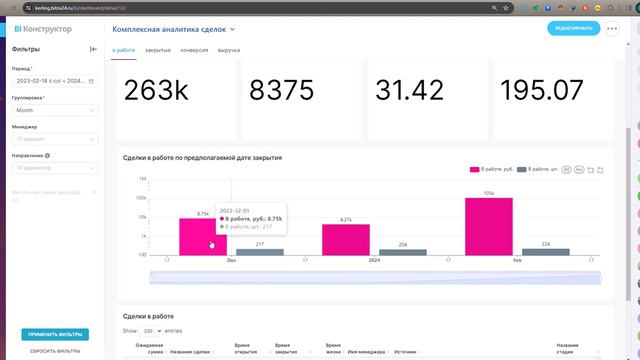Click the site info icon in address bar
This screenshot has height=360, width=640.
coord(28,8)
